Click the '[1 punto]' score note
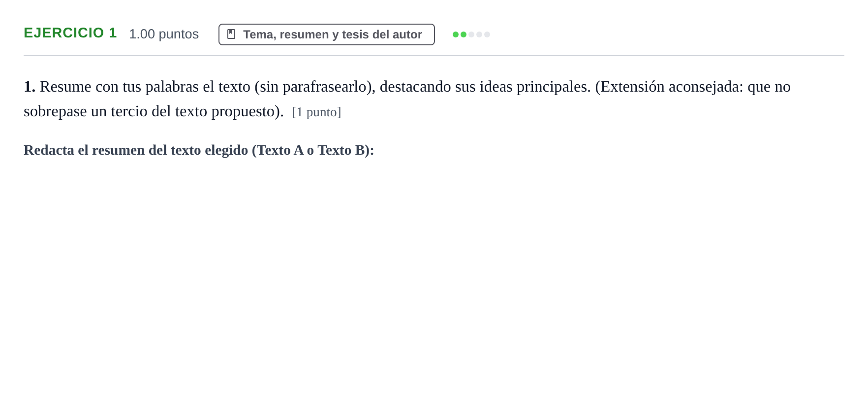 tap(316, 112)
